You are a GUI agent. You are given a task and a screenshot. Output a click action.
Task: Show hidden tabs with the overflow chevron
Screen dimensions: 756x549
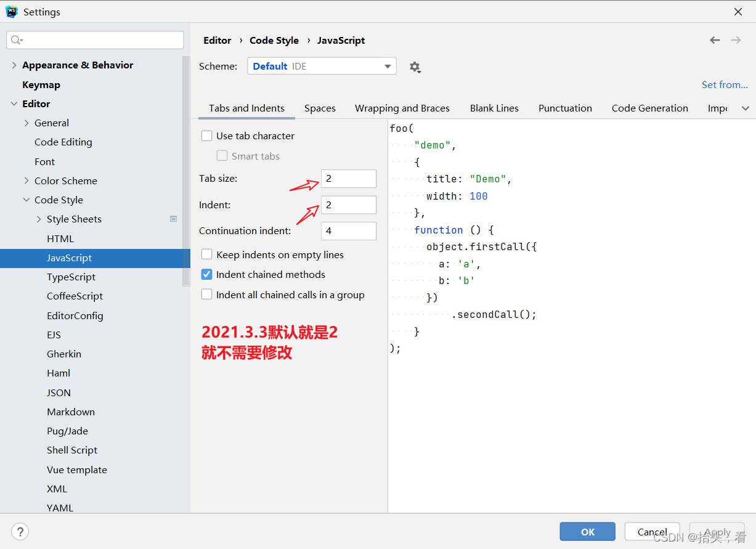coord(746,108)
